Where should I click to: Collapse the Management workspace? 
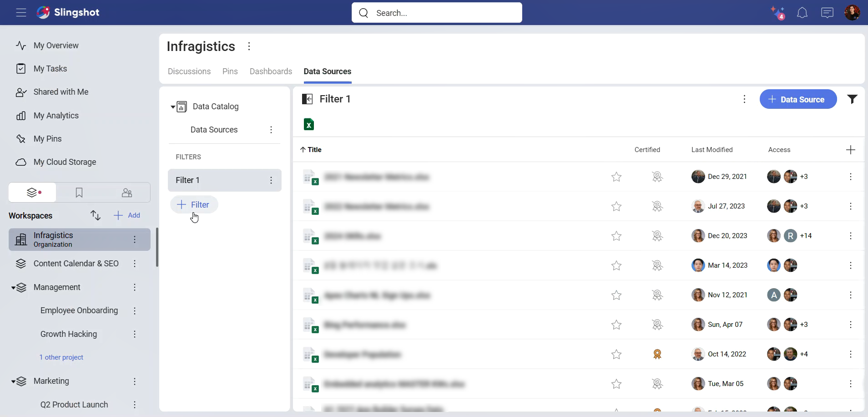(14, 288)
